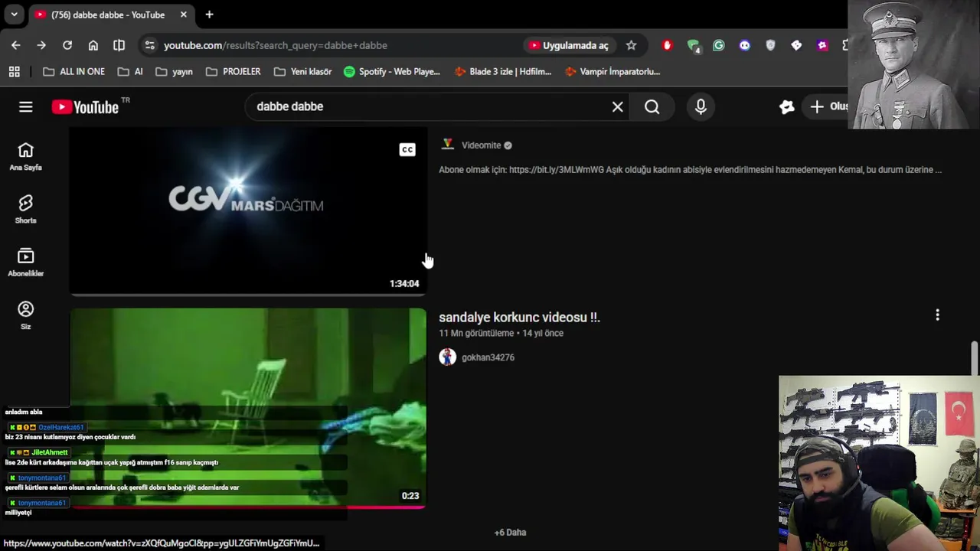Close the dabbe dabbe YouTube tab
Image resolution: width=980 pixels, height=551 pixels.
point(184,15)
